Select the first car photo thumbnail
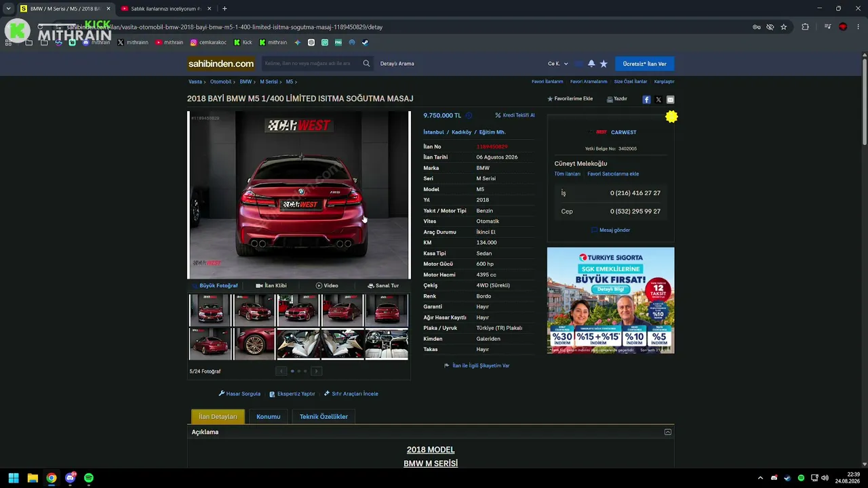868x488 pixels. click(210, 310)
